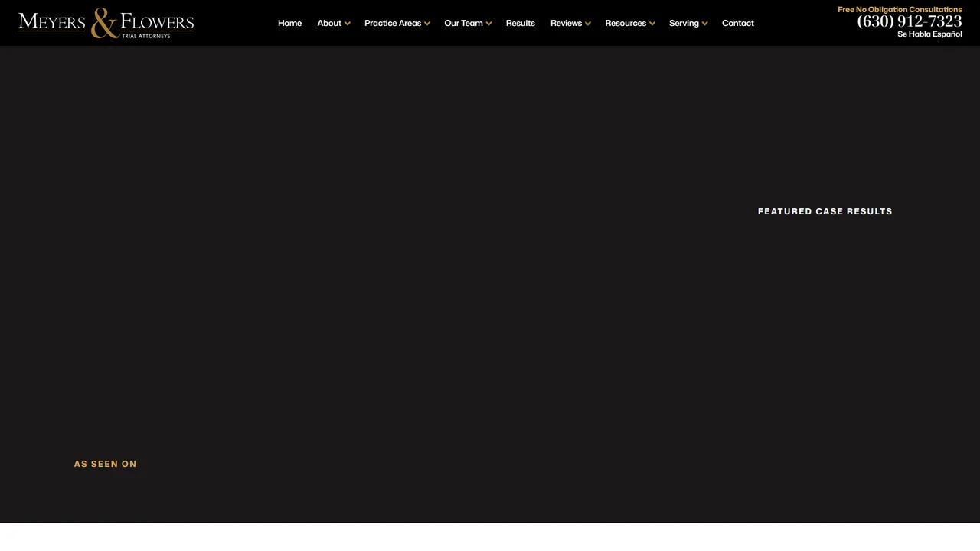Click the As Seen On label
The image size is (980, 551).
pyautogui.click(x=106, y=464)
